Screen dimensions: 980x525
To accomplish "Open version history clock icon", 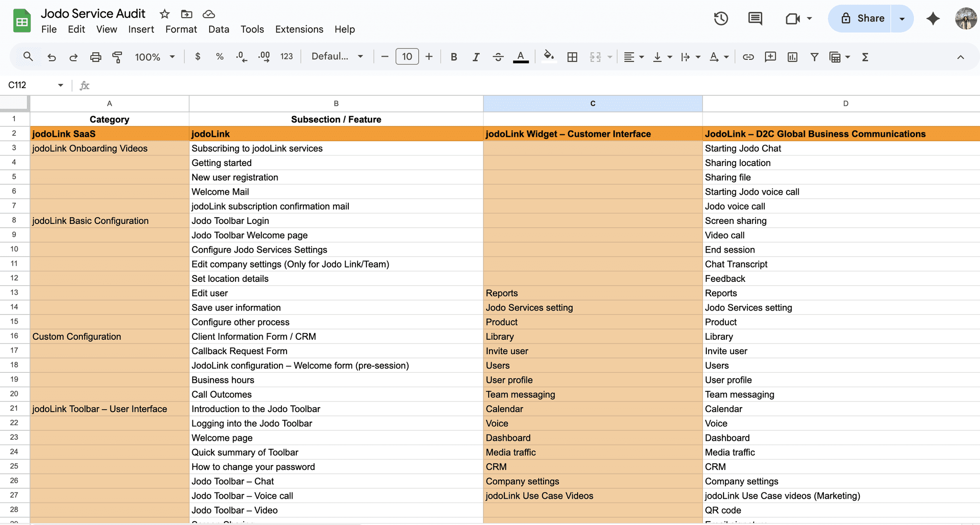I will 721,19.
